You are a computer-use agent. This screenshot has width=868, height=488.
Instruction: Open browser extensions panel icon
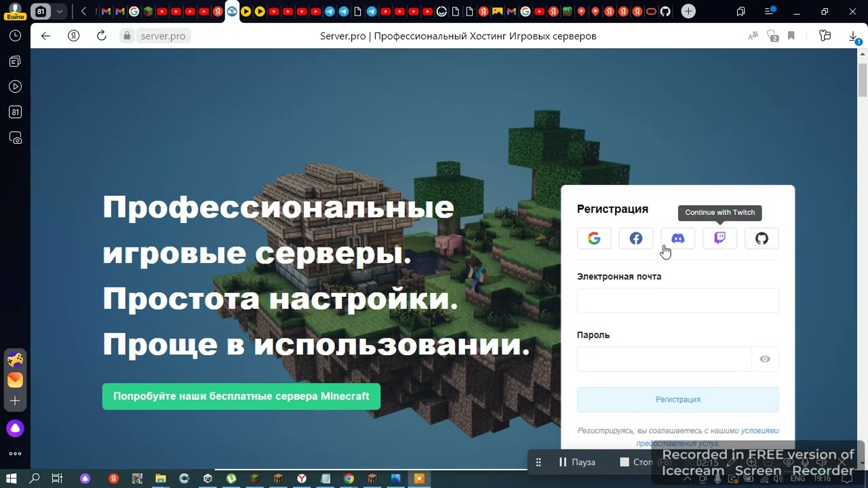[x=825, y=36]
